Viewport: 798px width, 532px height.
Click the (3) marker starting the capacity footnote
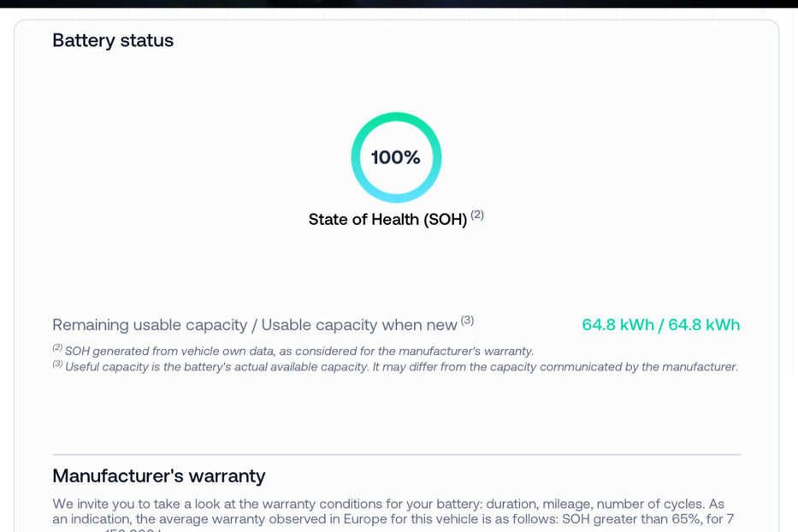tap(57, 364)
